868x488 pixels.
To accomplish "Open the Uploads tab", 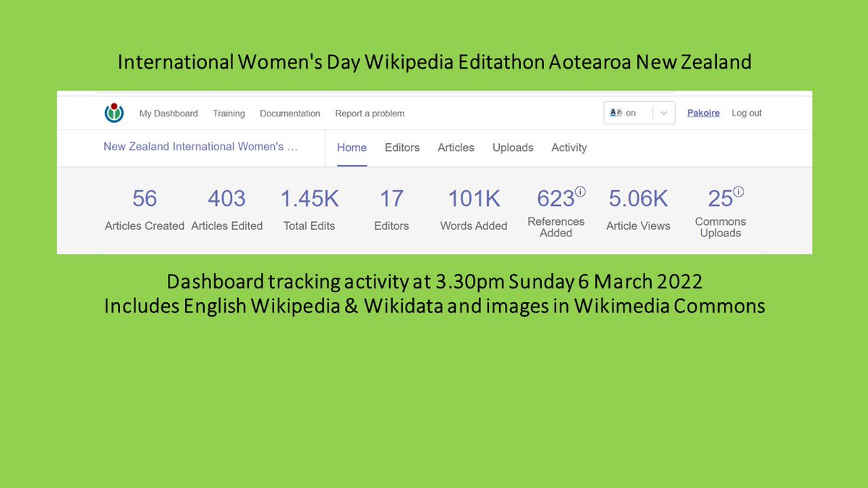I will [x=513, y=147].
